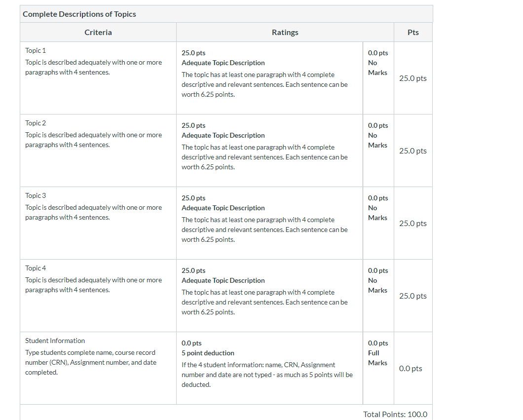Select Topic 1 No Marks rating
The width and height of the screenshot is (523, 420).
pyautogui.click(x=378, y=78)
